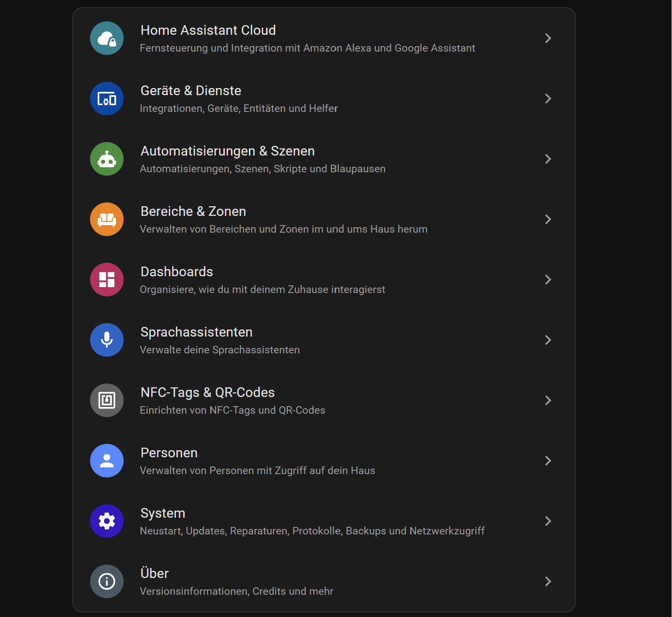Click chevron on Automatisierungen & Szenen row
The width and height of the screenshot is (672, 617).
[548, 159]
